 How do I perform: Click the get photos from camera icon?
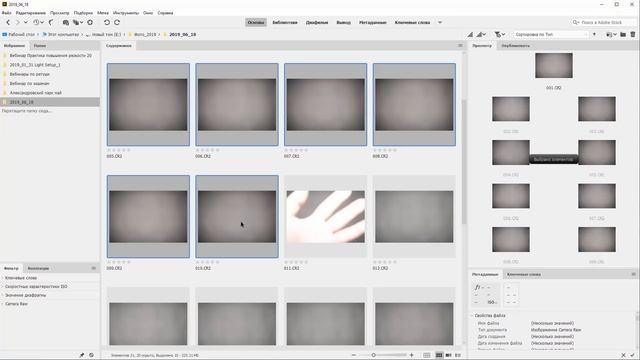click(65, 22)
